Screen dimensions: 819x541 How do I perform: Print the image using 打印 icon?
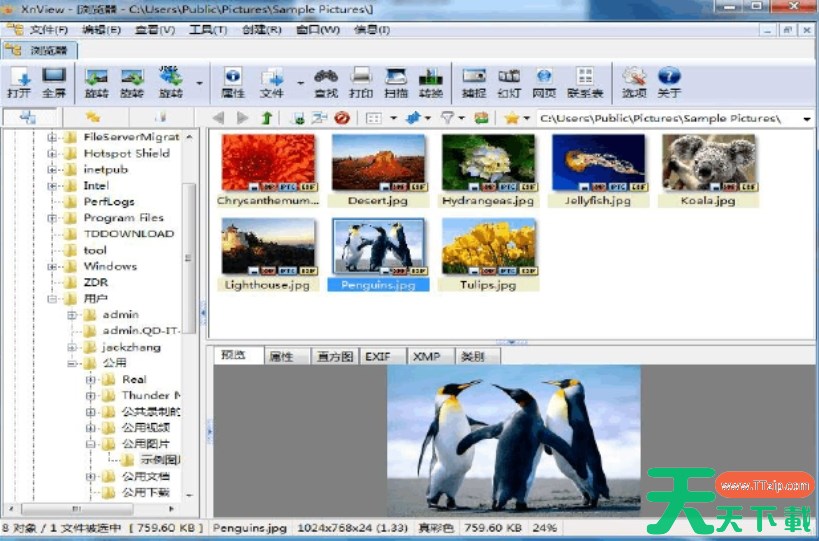(x=361, y=82)
